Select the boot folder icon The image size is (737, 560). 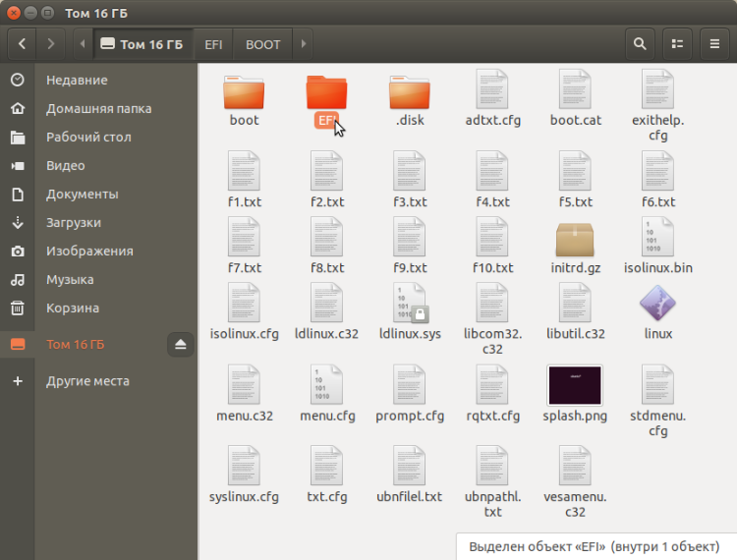[x=244, y=91]
